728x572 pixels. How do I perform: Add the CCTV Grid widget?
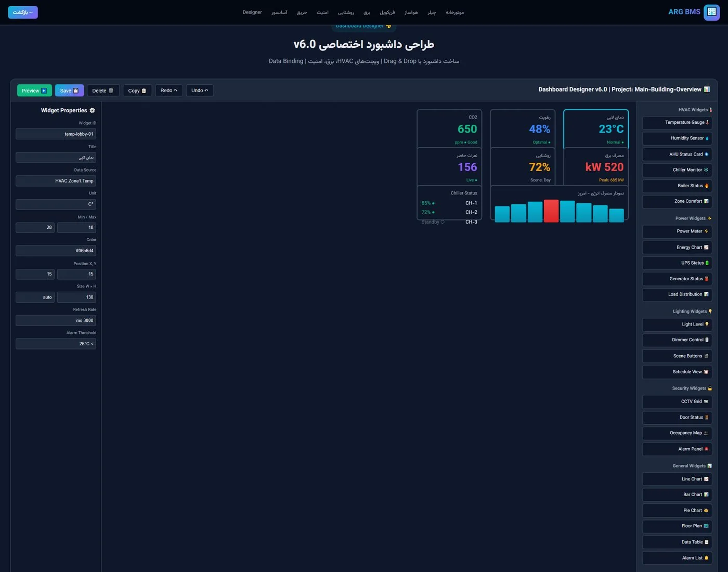pos(677,401)
